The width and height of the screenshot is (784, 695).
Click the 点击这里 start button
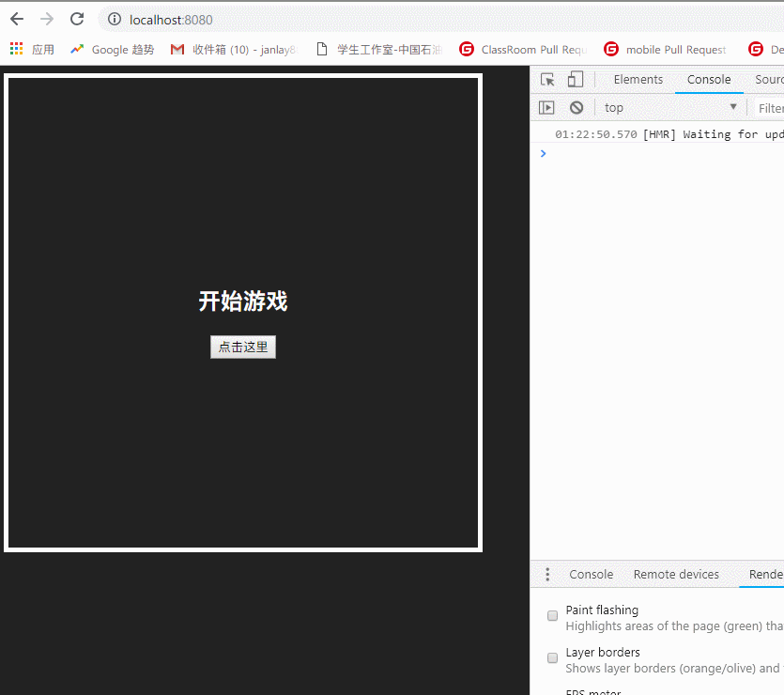[x=243, y=347]
